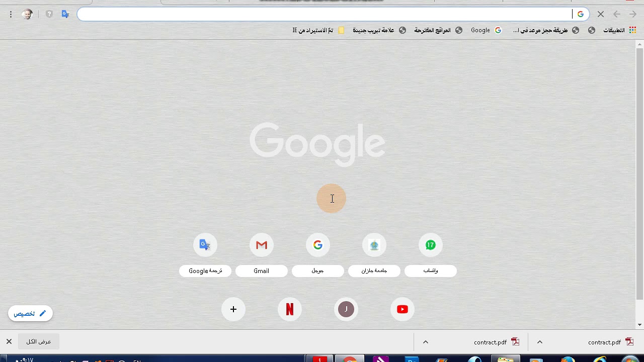The width and height of the screenshot is (644, 362).
Task: Close the downloads bar with the X
Action: click(x=9, y=342)
